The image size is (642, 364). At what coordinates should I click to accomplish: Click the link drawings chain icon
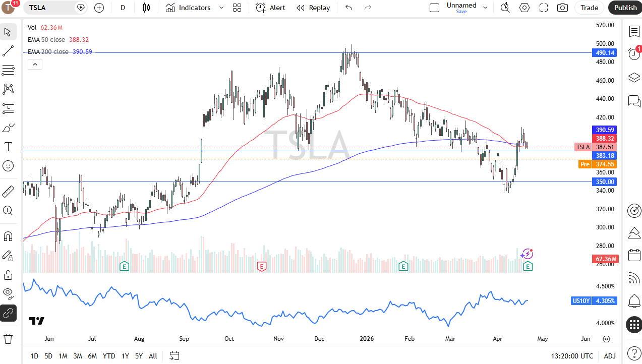click(8, 313)
